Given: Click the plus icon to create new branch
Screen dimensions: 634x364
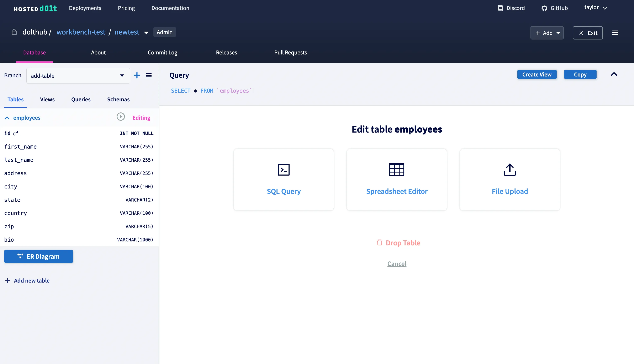Looking at the screenshot, I should (x=137, y=75).
